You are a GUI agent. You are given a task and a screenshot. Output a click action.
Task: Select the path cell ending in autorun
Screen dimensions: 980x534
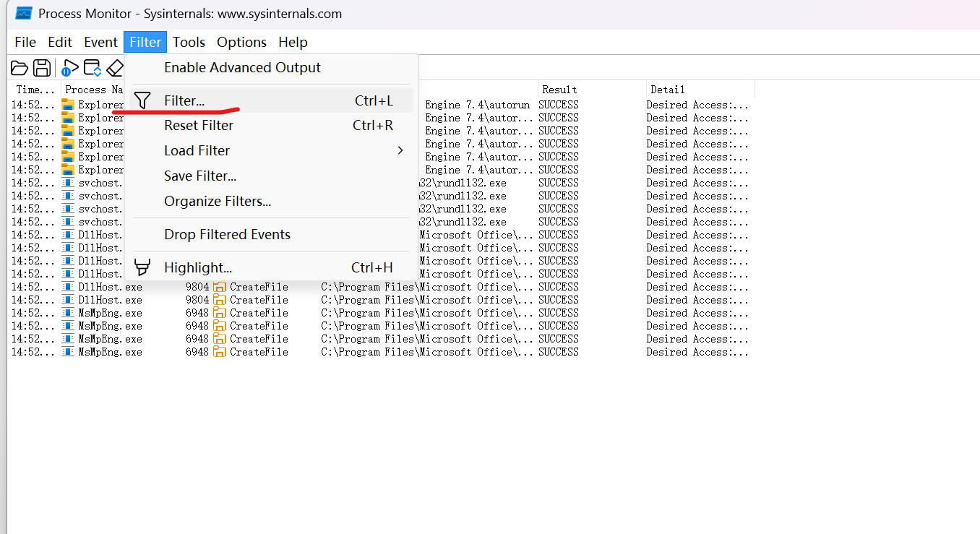click(478, 105)
